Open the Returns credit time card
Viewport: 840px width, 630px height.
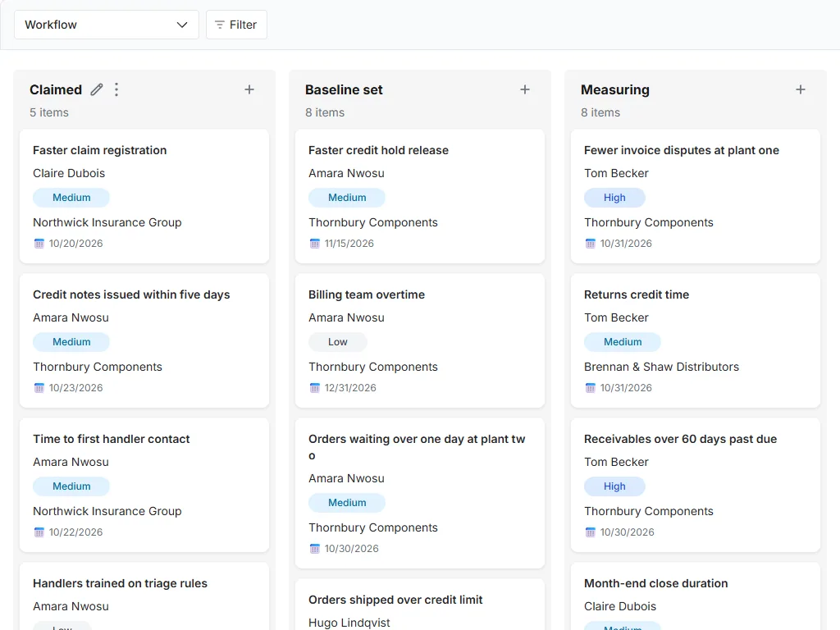[x=696, y=340]
